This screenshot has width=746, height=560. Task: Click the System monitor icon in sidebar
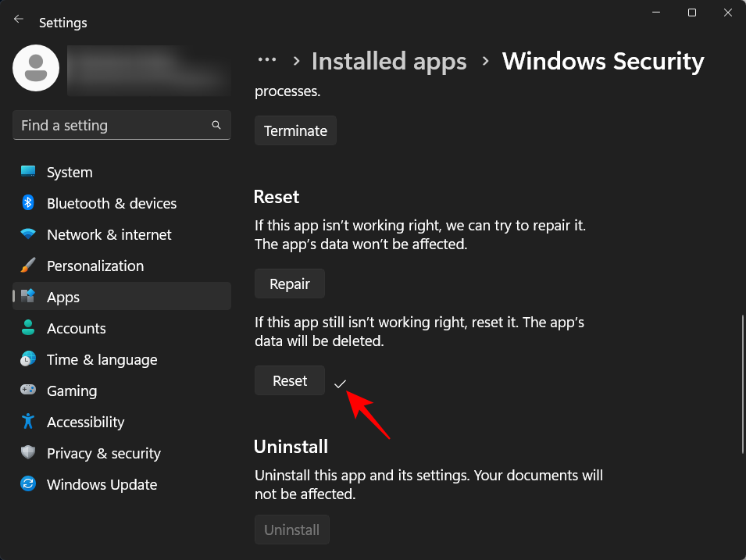coord(27,172)
